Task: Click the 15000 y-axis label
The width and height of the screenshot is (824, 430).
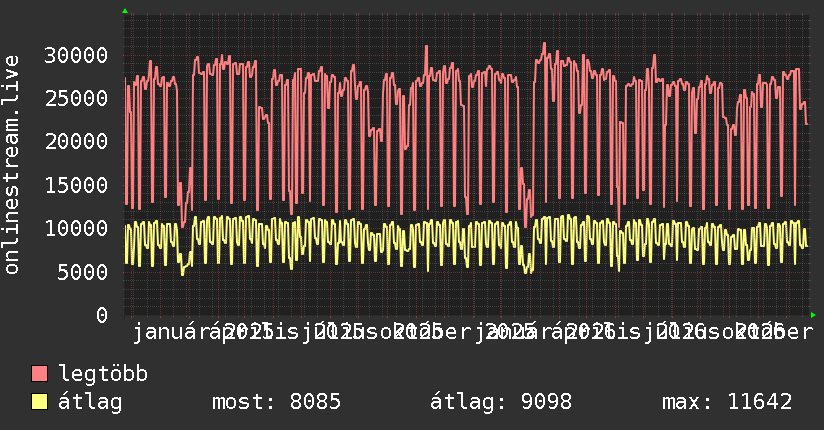Action: pos(76,185)
